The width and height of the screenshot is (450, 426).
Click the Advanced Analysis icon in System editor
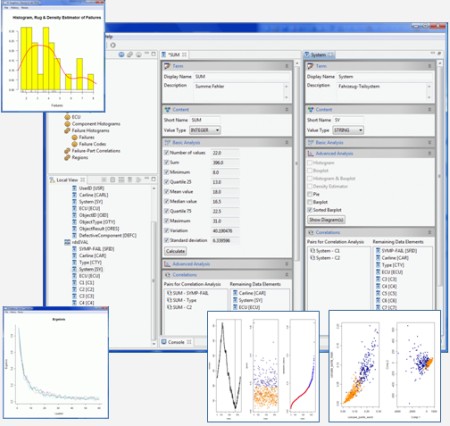(x=310, y=153)
